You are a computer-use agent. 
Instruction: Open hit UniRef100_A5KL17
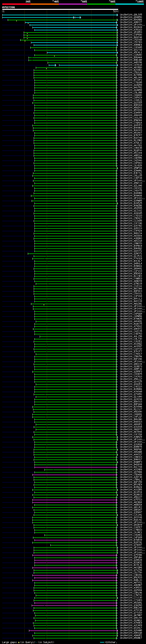pos(131,379)
